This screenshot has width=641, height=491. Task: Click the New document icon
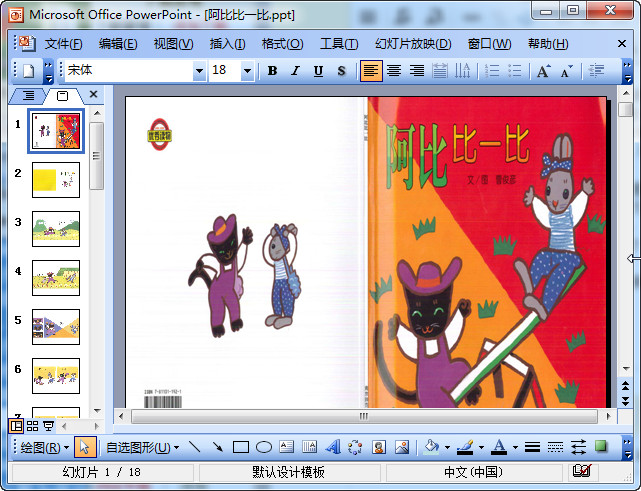pyautogui.click(x=28, y=71)
